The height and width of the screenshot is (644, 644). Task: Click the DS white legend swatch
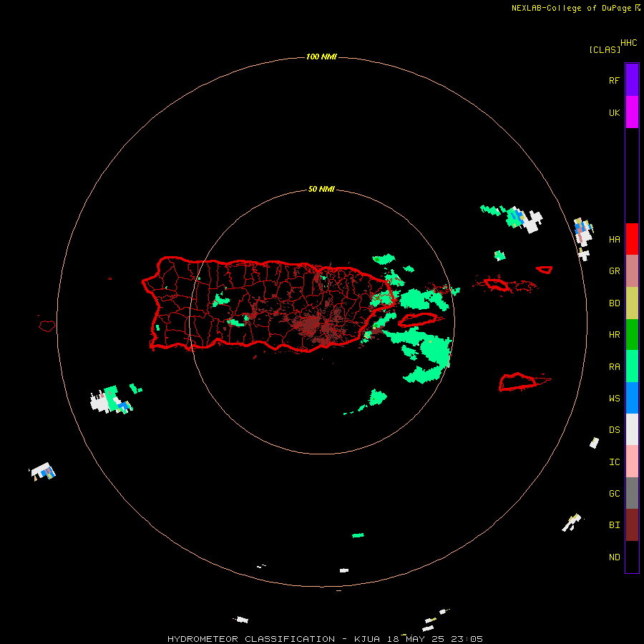pyautogui.click(x=632, y=429)
